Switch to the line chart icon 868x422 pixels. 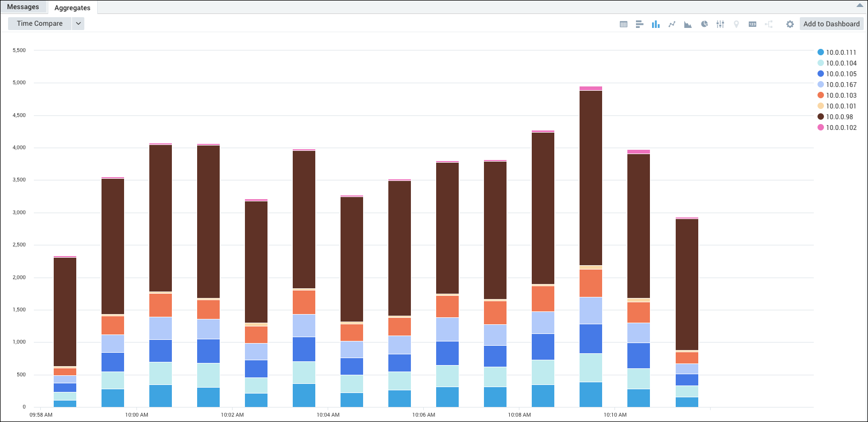click(671, 24)
